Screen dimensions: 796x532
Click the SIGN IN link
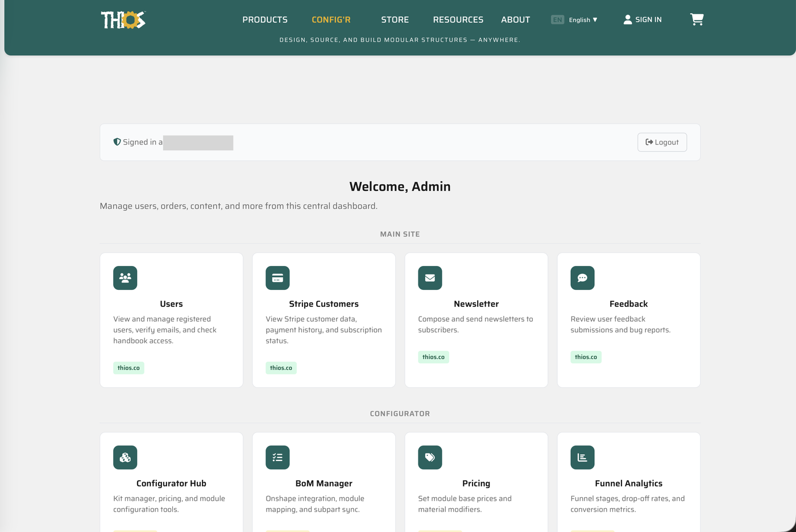pos(642,19)
